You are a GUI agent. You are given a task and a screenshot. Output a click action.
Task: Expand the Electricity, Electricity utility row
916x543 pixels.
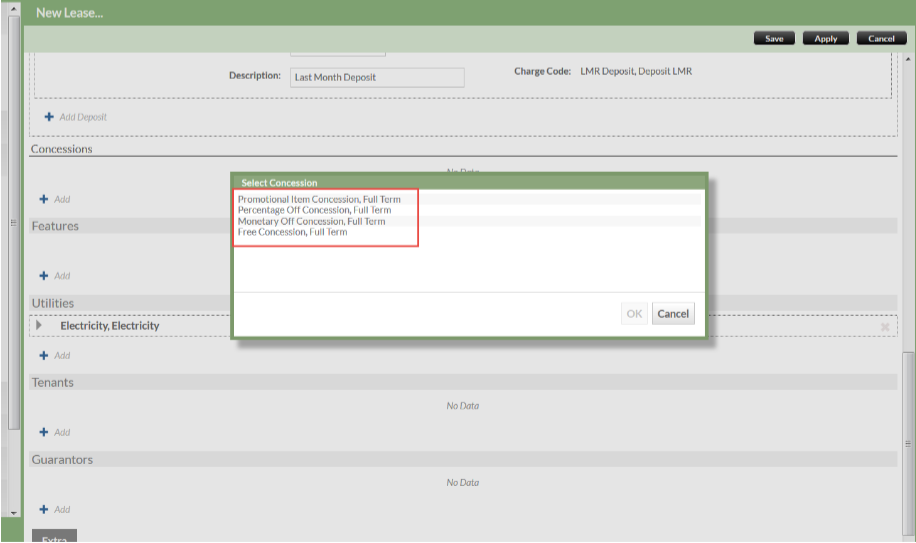[x=39, y=325]
